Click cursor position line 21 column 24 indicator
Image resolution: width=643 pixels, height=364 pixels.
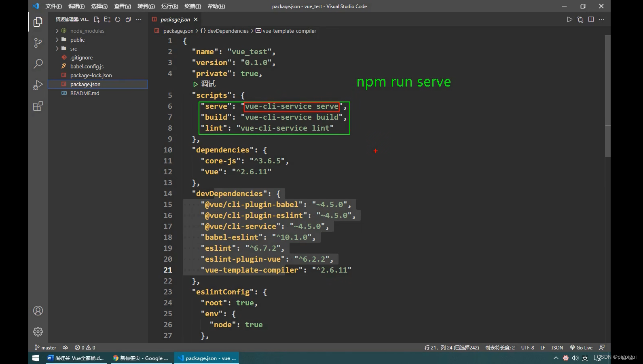click(x=452, y=347)
